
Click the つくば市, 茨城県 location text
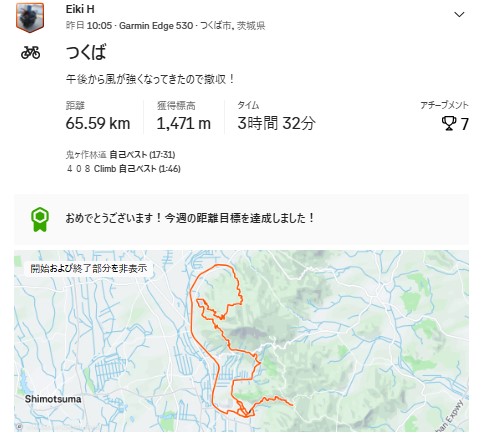click(x=233, y=26)
